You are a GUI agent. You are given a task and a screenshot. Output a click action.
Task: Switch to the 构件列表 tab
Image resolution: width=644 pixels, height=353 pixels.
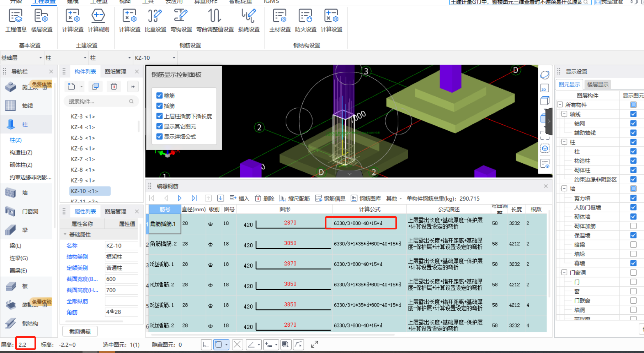click(85, 71)
